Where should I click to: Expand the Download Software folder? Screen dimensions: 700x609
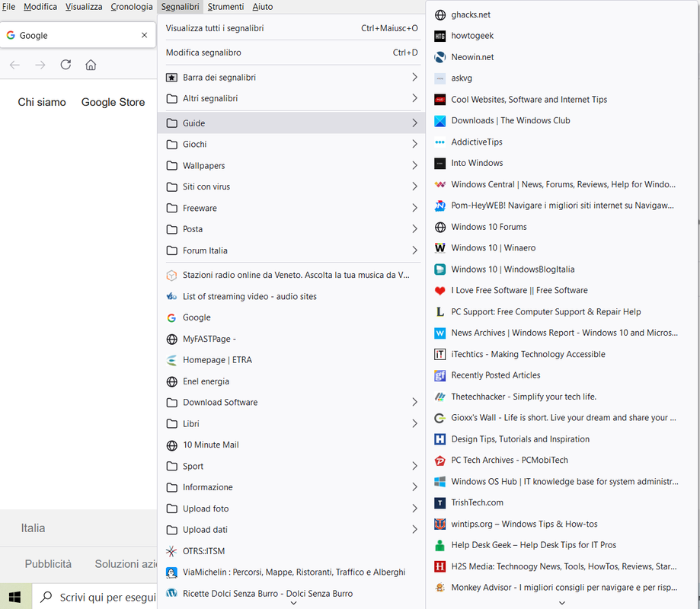[292, 403]
